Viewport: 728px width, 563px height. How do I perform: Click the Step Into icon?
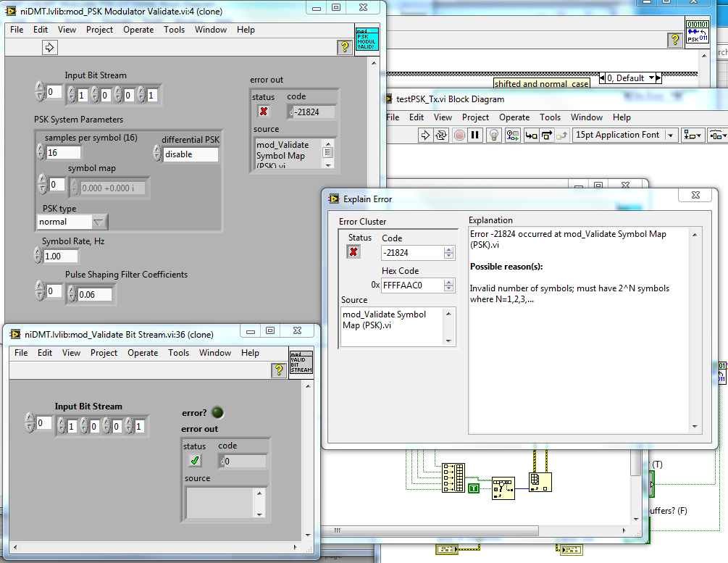click(x=531, y=135)
